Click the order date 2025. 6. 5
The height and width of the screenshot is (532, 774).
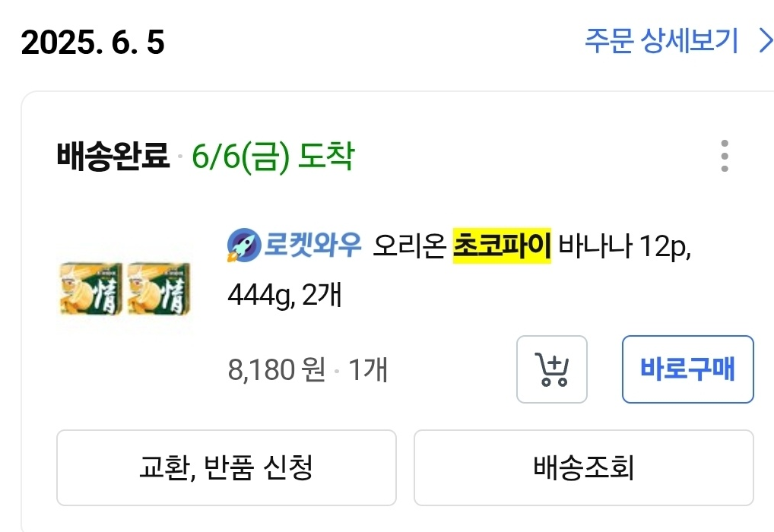coord(93,42)
